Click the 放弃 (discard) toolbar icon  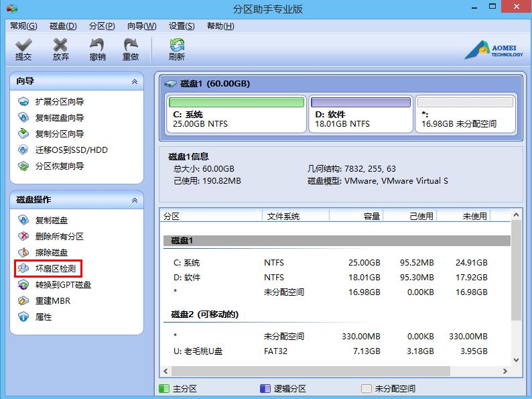point(60,45)
